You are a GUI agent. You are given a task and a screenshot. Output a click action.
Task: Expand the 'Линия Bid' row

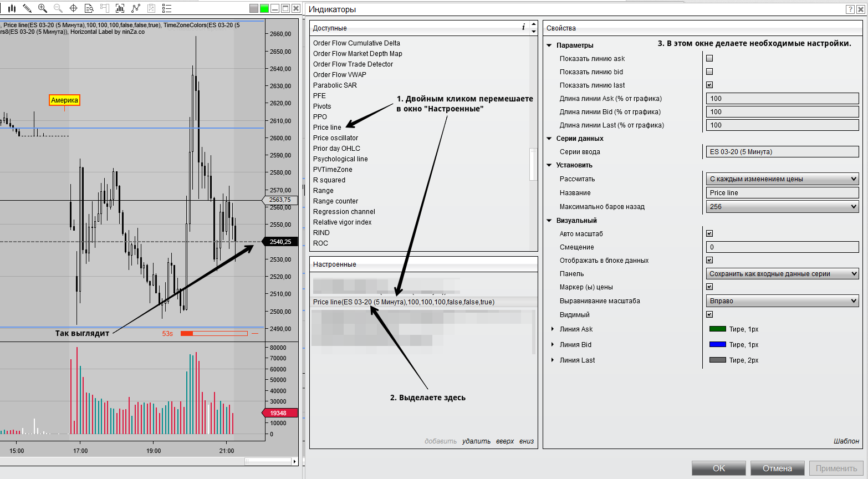(x=553, y=345)
